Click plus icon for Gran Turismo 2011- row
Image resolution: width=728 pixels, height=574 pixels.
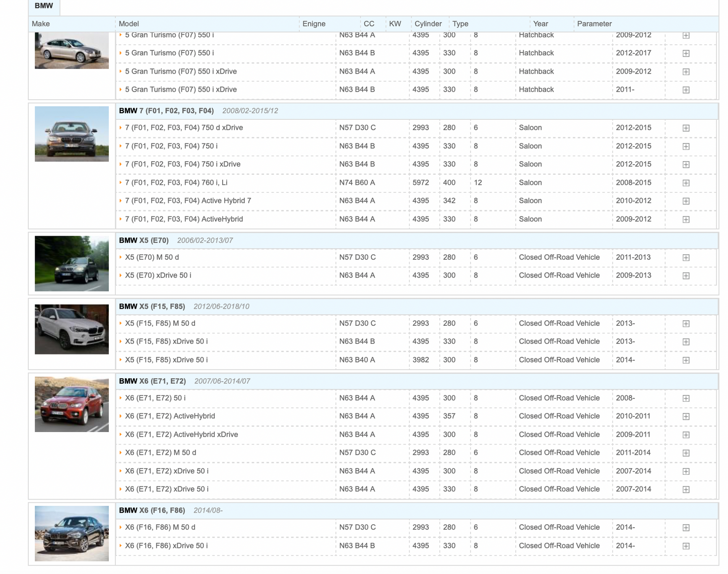(686, 90)
